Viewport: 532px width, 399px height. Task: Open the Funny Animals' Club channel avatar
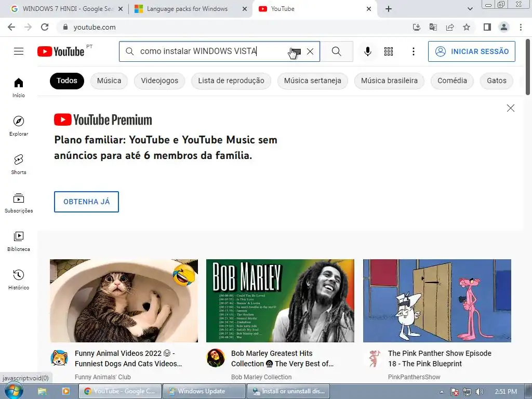[x=59, y=358]
